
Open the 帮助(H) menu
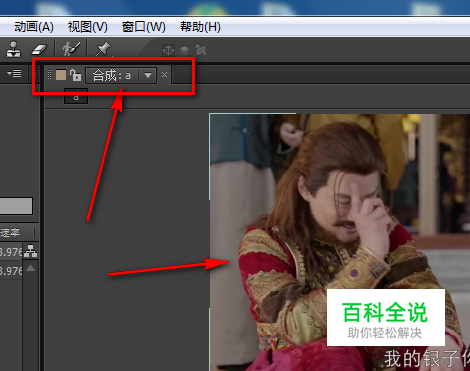[200, 27]
